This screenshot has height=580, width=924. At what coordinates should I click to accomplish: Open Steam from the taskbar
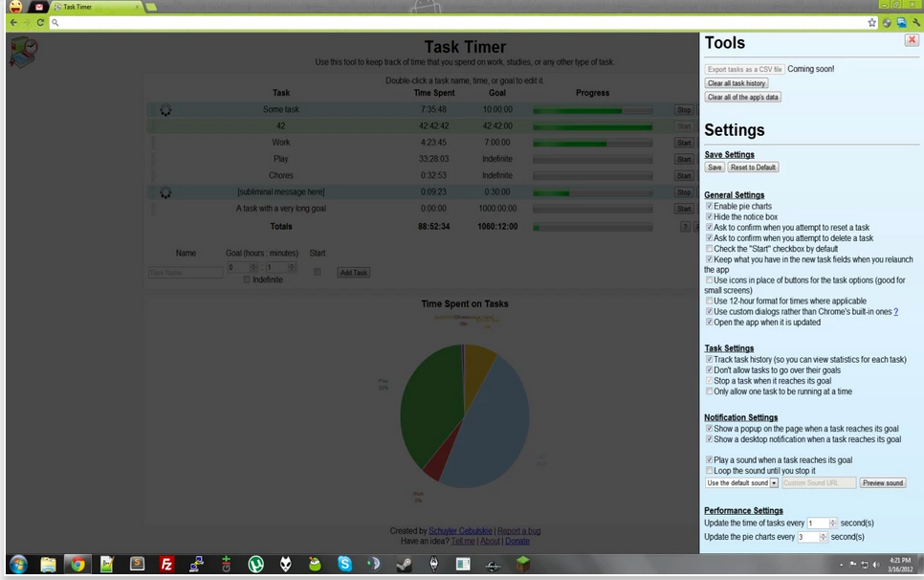pyautogui.click(x=405, y=565)
